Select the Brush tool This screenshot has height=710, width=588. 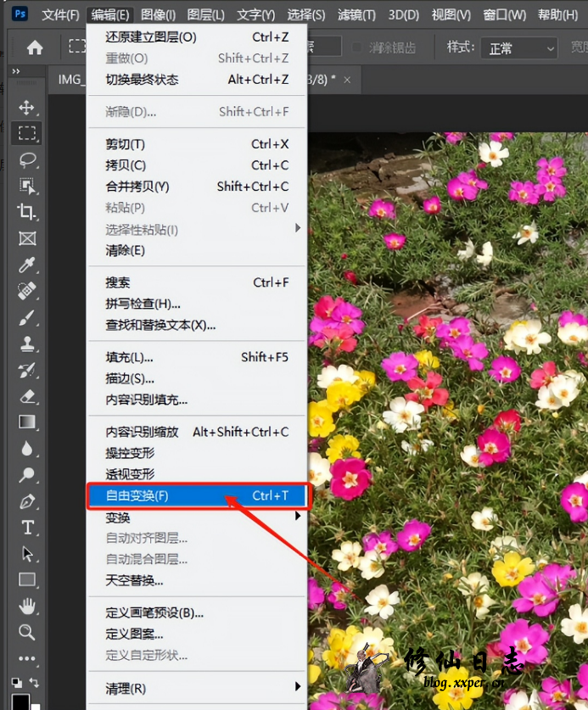[x=27, y=318]
